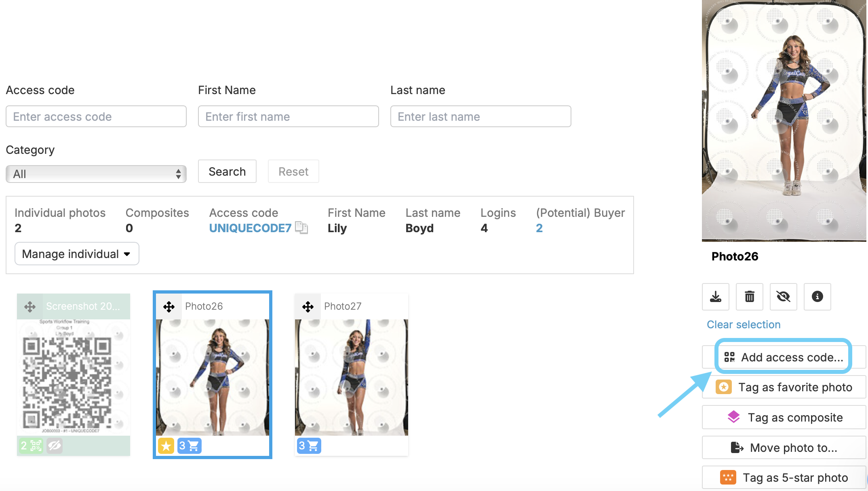Click the favorite star badge on Photo26

pos(166,446)
